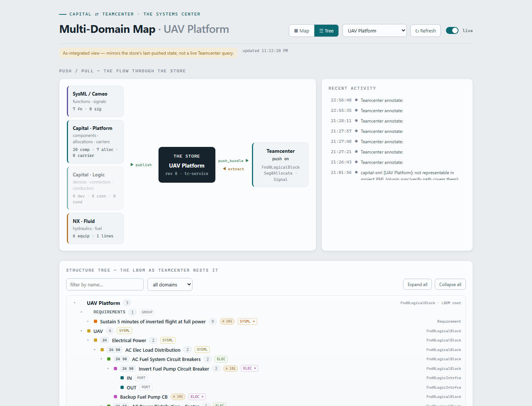Switch to the Tree view tab
This screenshot has width=532, height=406.
click(326, 31)
